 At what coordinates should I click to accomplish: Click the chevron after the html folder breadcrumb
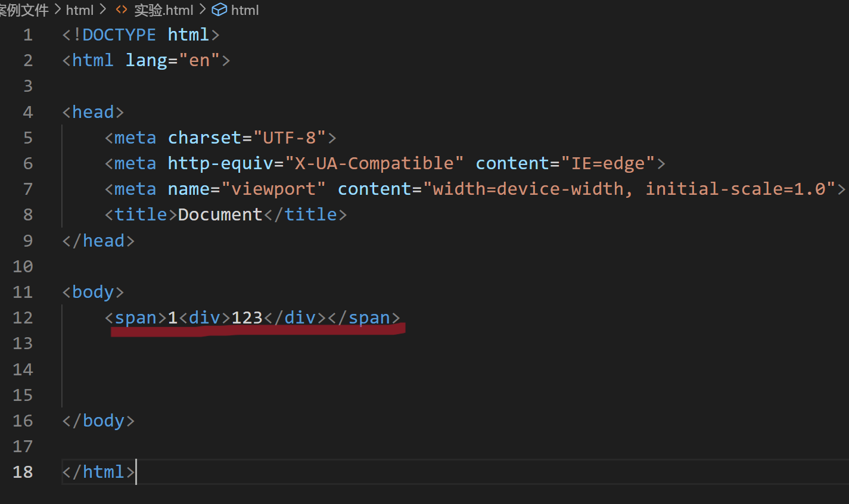103,10
